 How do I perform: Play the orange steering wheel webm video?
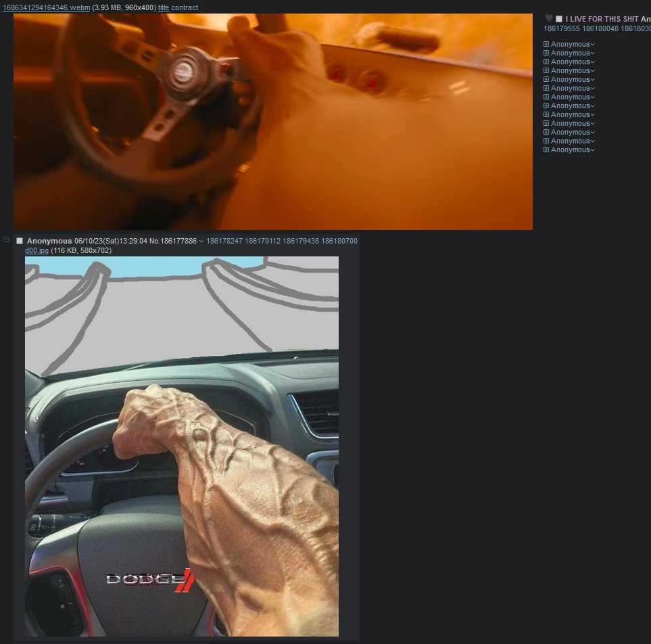(x=273, y=121)
